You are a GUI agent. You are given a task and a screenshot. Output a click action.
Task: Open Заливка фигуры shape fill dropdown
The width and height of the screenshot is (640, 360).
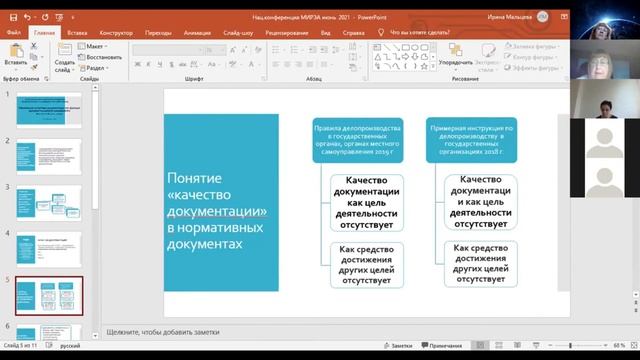pos(532,47)
